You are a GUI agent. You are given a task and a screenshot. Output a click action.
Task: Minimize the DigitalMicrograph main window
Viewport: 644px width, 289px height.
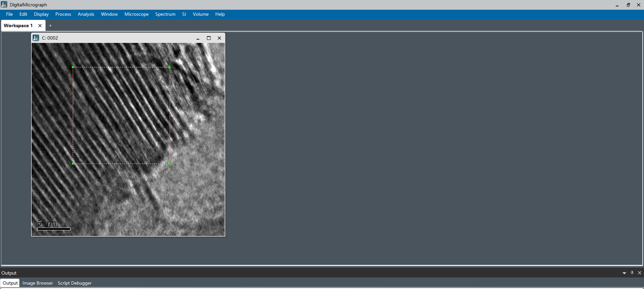point(617,5)
